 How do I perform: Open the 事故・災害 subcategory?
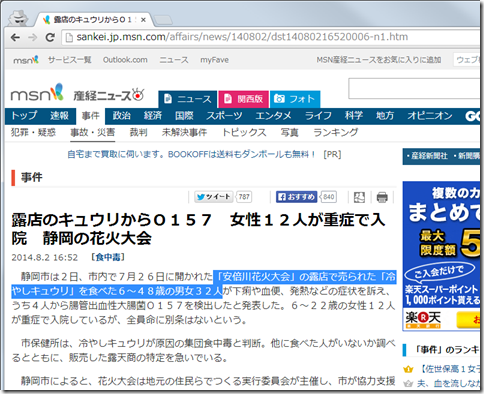[92, 132]
